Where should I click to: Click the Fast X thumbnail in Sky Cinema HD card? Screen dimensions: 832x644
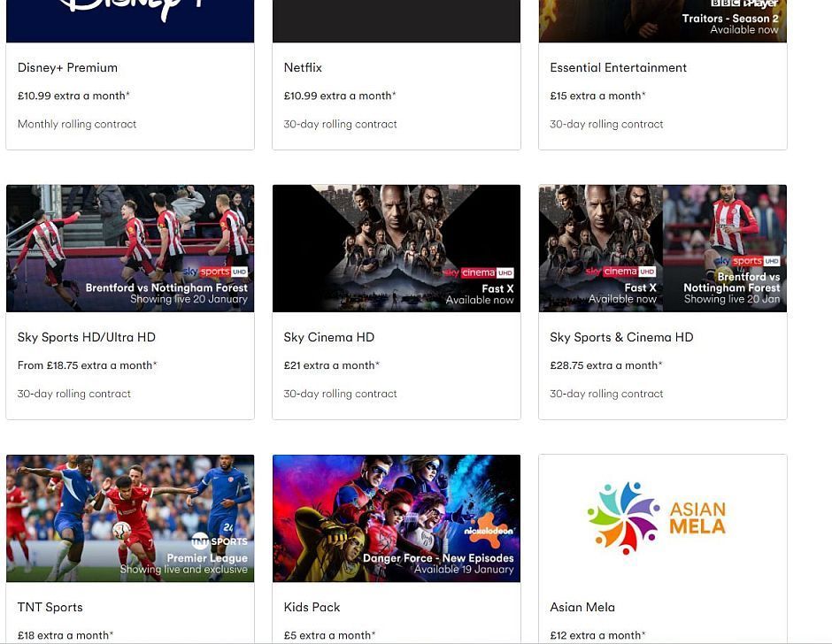(397, 249)
